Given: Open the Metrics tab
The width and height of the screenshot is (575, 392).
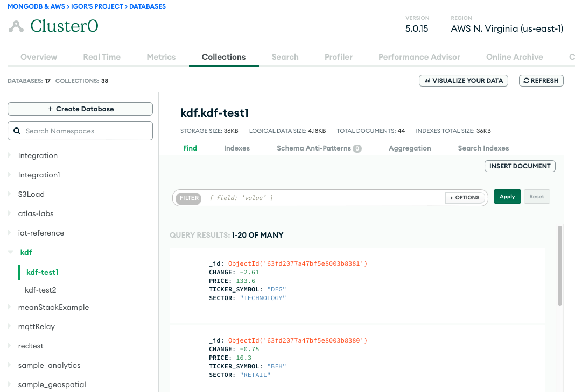Looking at the screenshot, I should click(x=161, y=57).
